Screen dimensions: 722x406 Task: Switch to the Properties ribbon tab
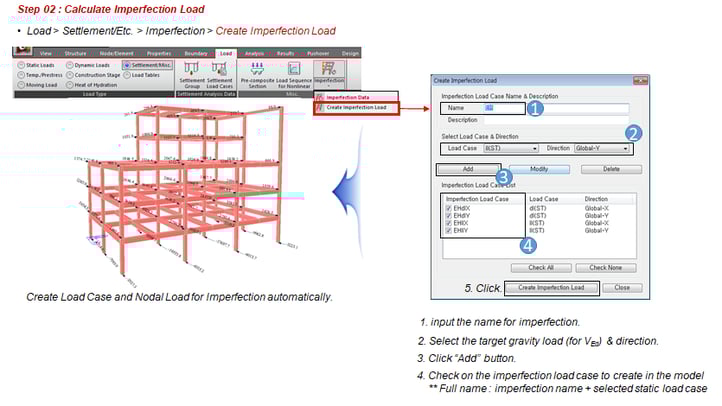(159, 53)
